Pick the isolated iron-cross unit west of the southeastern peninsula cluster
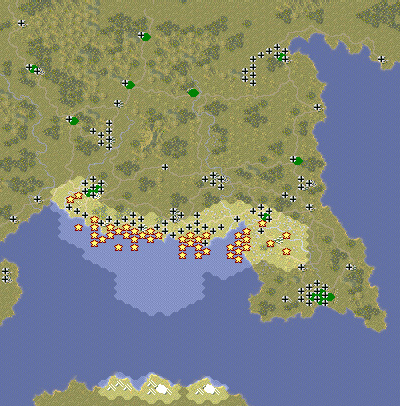400x406 pixels. tap(285, 299)
